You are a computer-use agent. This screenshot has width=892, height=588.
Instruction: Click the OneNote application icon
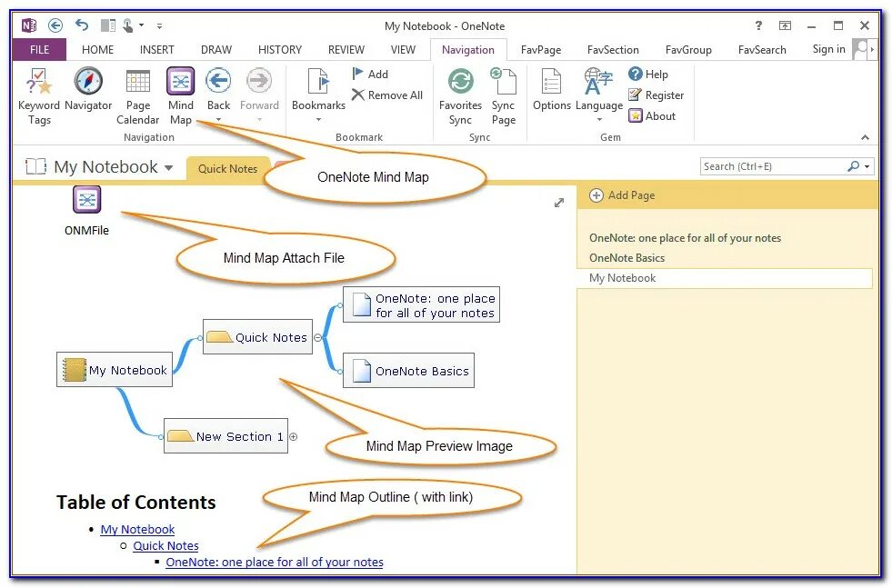coord(28,25)
